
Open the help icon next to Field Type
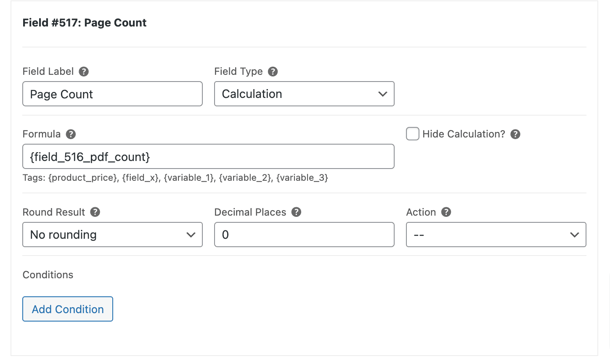point(273,71)
